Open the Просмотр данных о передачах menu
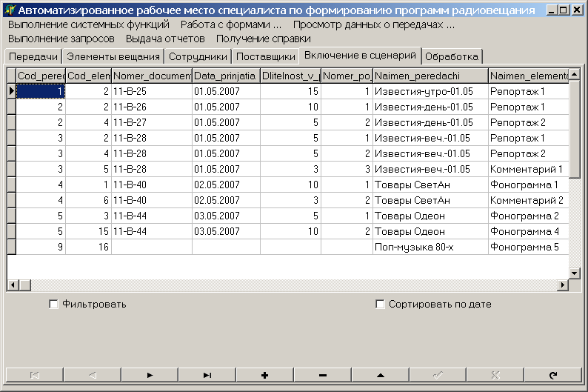This screenshot has height=392, width=588. pyautogui.click(x=374, y=24)
